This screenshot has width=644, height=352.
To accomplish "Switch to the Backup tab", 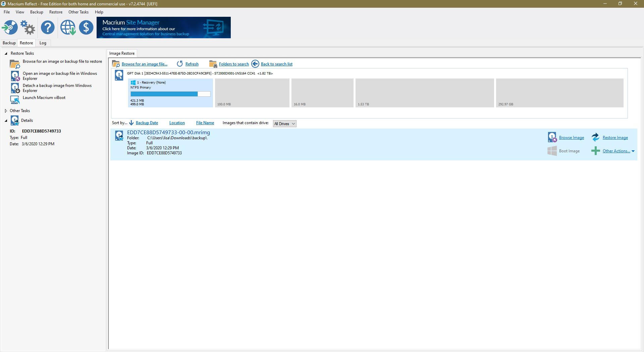I will (x=9, y=43).
